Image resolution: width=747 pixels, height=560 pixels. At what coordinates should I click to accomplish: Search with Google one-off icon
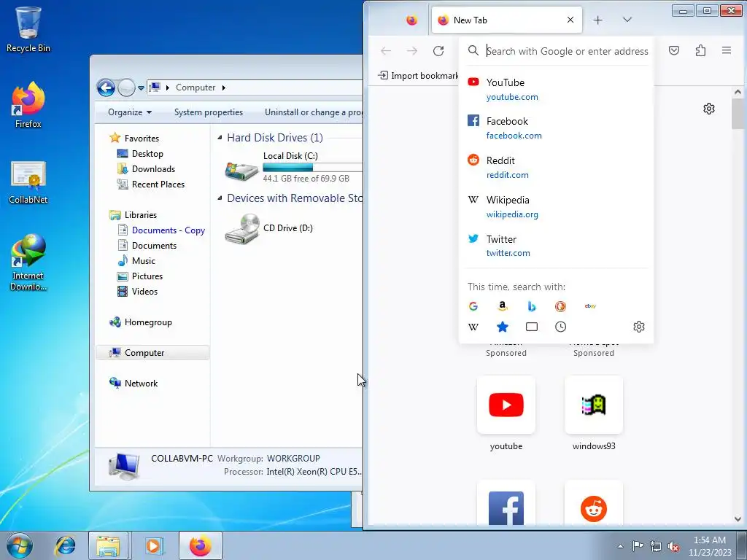pyautogui.click(x=473, y=306)
